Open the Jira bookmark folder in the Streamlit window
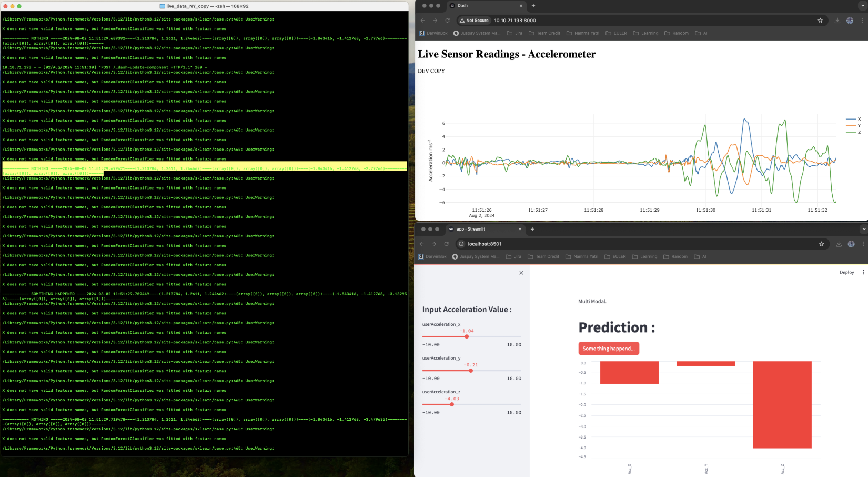868x477 pixels. pyautogui.click(x=513, y=256)
